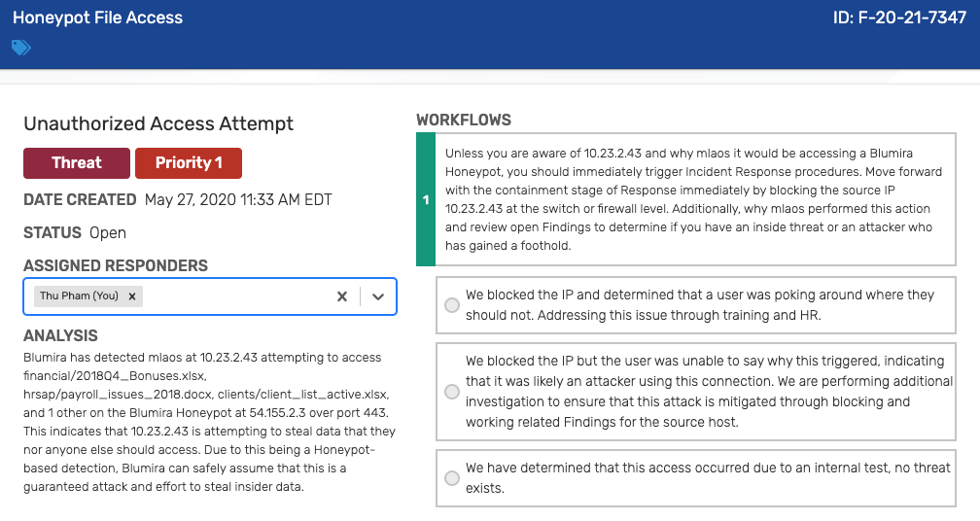980x521 pixels.
Task: Select 'internal test, no threat' option
Action: [x=452, y=478]
